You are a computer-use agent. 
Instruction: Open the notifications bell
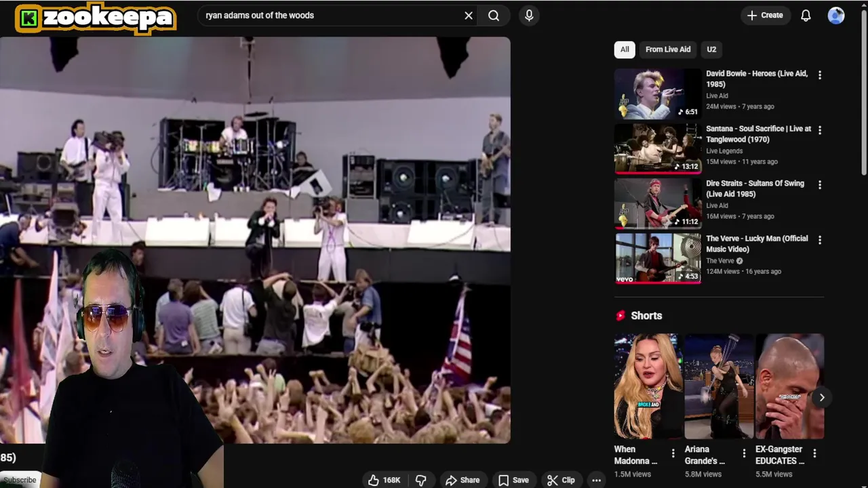[x=806, y=16]
